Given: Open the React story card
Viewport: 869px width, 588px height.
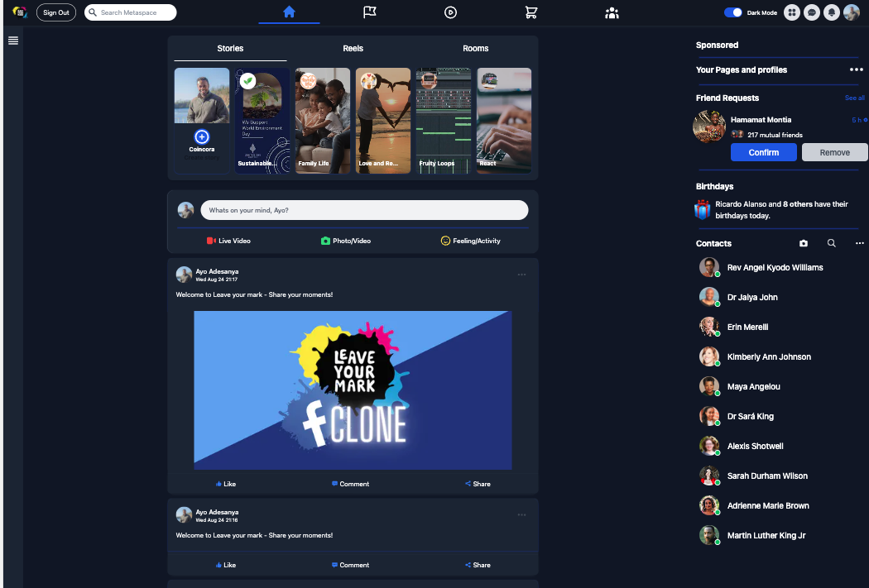Looking at the screenshot, I should (504, 121).
